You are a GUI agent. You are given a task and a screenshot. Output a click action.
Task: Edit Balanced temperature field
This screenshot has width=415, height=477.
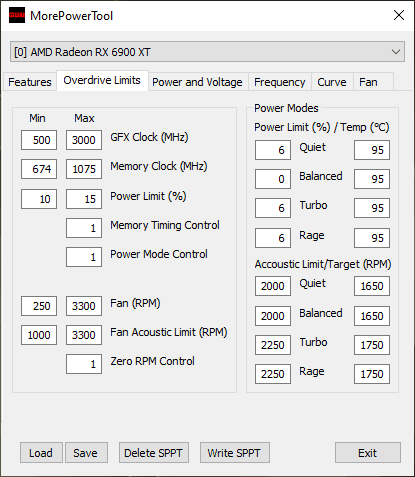pyautogui.click(x=372, y=179)
